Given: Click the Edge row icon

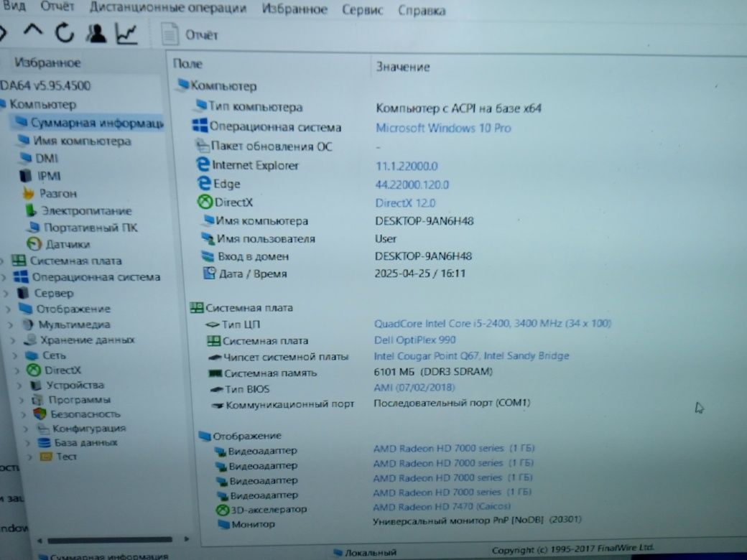Looking at the screenshot, I should pos(204,183).
